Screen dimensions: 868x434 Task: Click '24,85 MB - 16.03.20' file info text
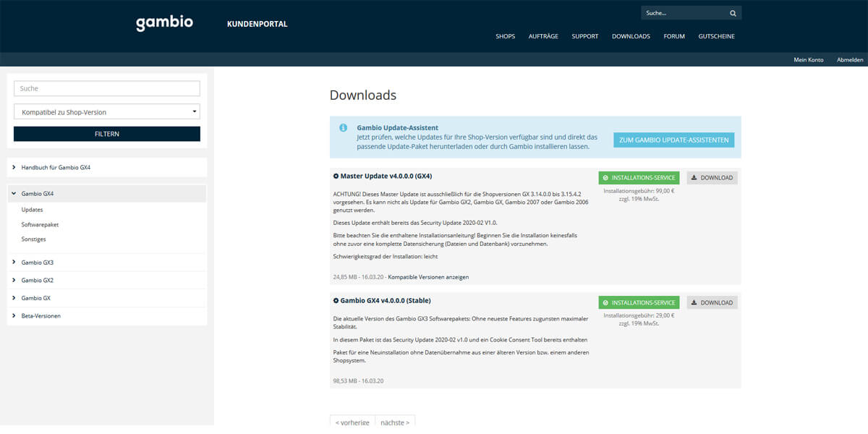pos(358,277)
